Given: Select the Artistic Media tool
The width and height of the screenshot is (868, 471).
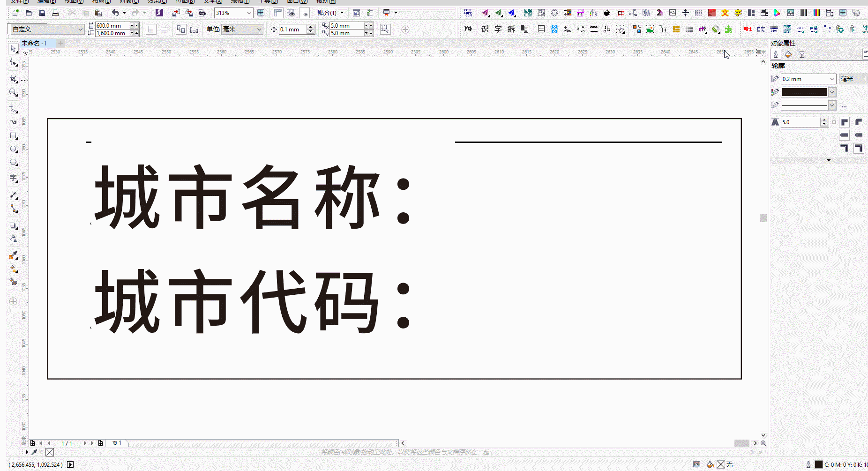Looking at the screenshot, I should click(x=13, y=122).
